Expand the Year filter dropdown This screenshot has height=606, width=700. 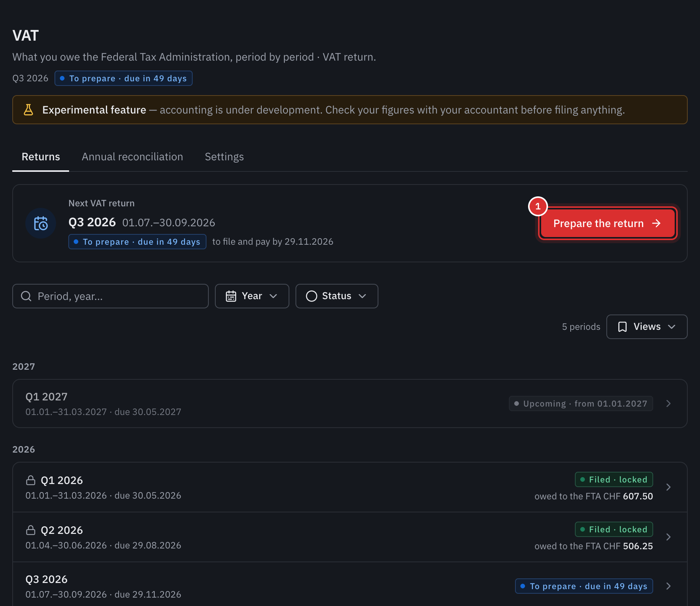pos(252,296)
